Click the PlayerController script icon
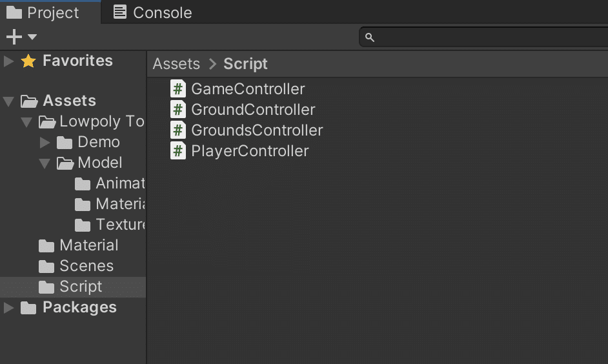Image resolution: width=608 pixels, height=364 pixels. point(178,151)
